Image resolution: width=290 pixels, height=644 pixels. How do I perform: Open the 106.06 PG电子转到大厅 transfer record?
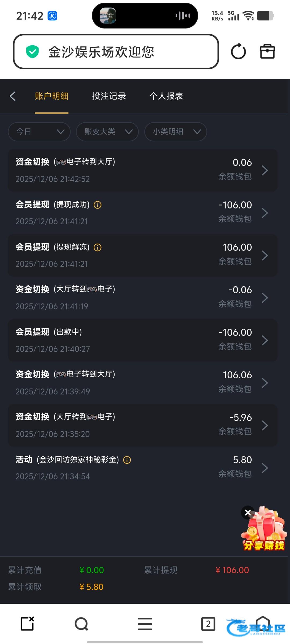[x=142, y=383]
